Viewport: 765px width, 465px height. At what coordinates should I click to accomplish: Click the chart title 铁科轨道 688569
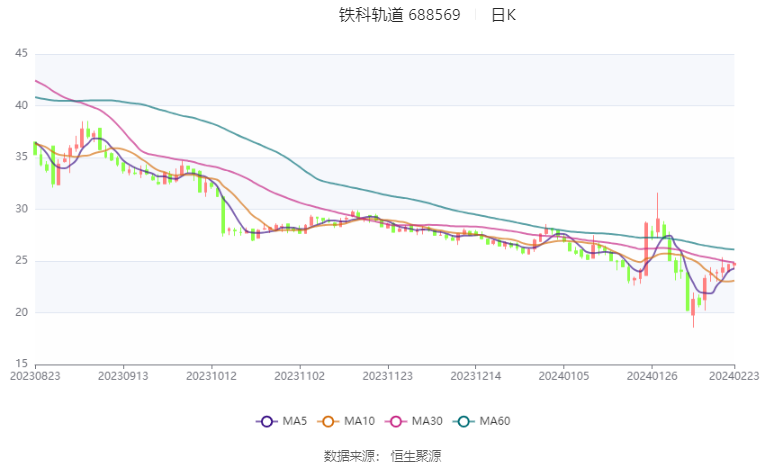coord(400,15)
